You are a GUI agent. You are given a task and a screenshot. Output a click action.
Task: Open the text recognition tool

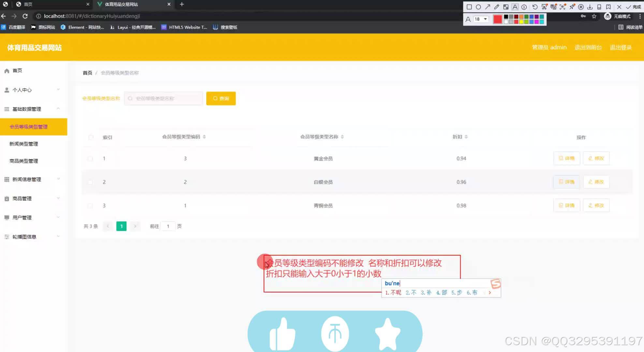click(563, 7)
